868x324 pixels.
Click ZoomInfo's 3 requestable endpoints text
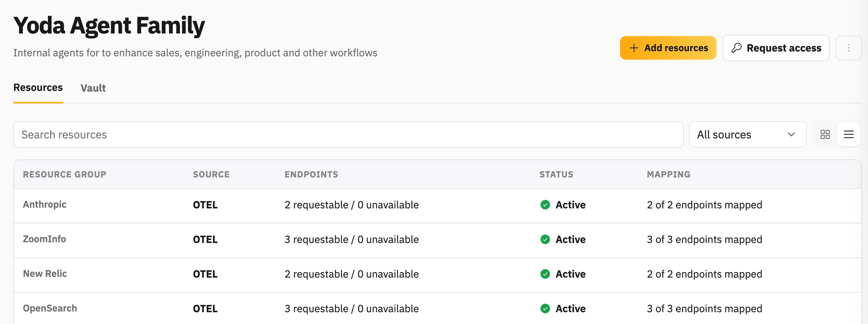(x=351, y=239)
